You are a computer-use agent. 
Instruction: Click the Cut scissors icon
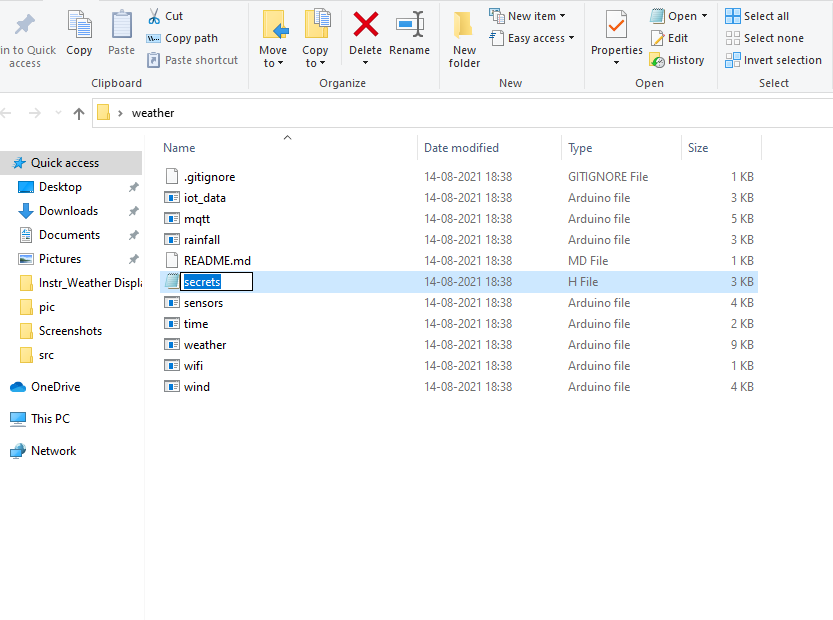coord(154,16)
